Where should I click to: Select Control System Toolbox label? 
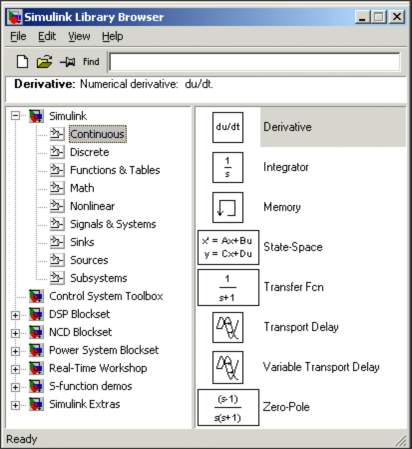tap(106, 296)
